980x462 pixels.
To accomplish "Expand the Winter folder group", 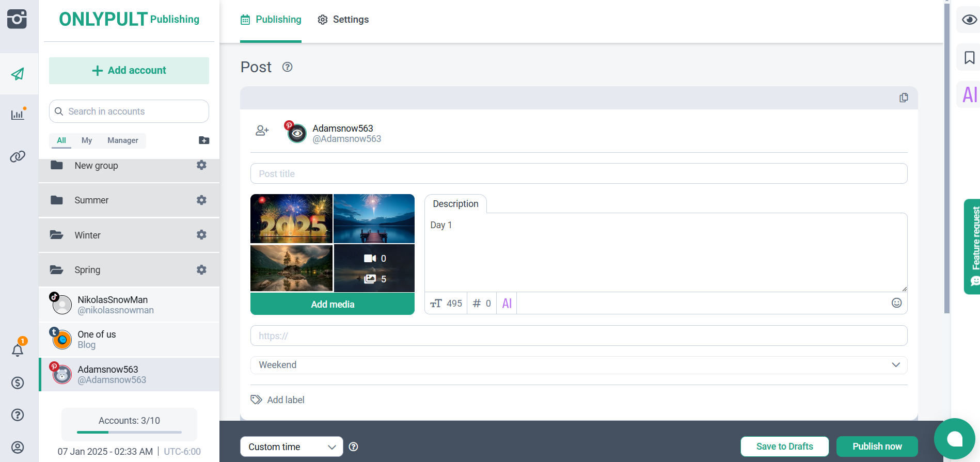I will pos(88,235).
